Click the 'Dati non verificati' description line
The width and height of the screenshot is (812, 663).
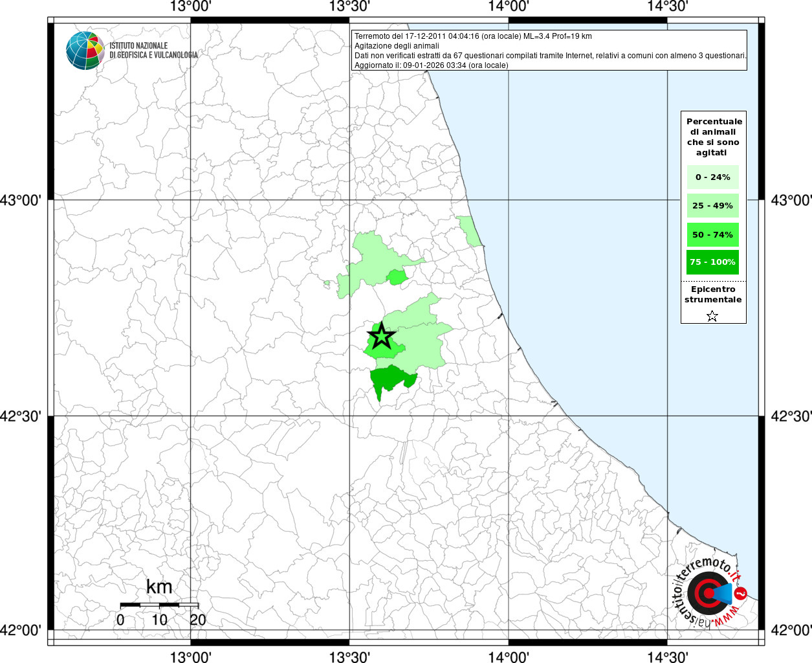[x=550, y=56]
